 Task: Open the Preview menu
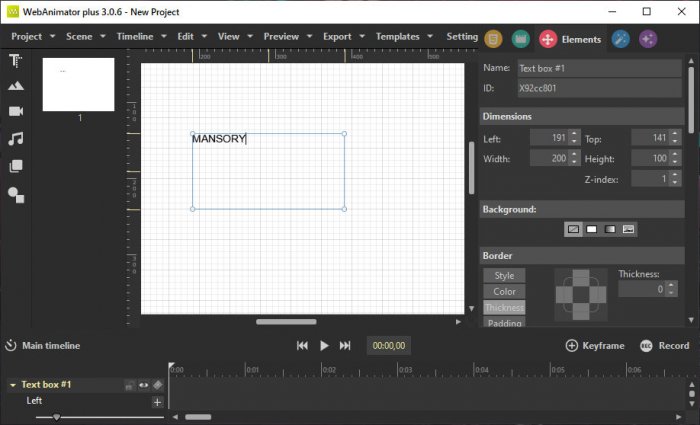coord(288,37)
